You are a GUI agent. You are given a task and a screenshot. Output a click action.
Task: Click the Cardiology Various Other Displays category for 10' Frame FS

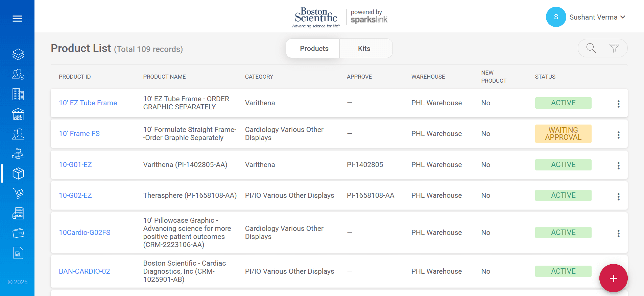284,134
